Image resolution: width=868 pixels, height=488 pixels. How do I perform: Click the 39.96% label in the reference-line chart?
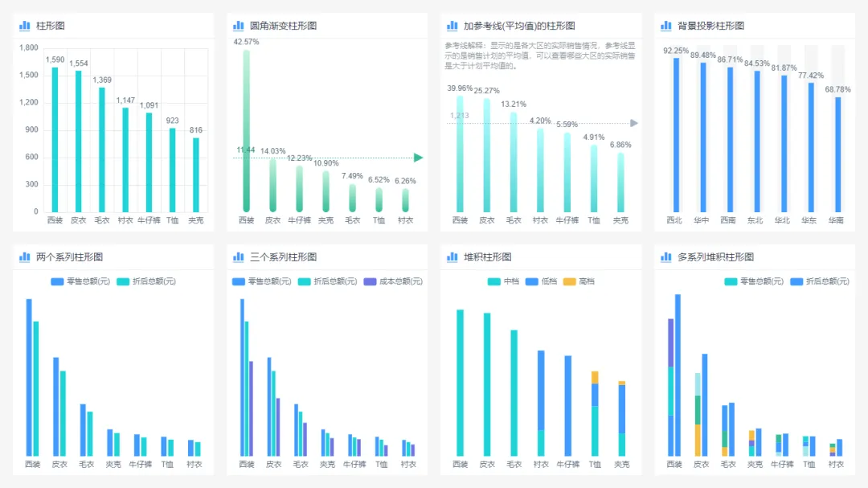pyautogui.click(x=460, y=88)
